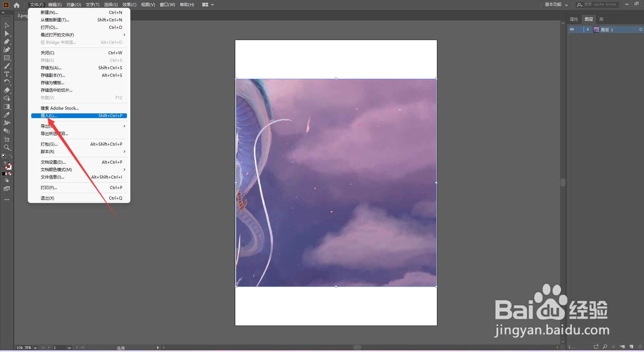The width and height of the screenshot is (644, 352).
Task: Open the artboard number dropdown
Action: tap(69, 348)
